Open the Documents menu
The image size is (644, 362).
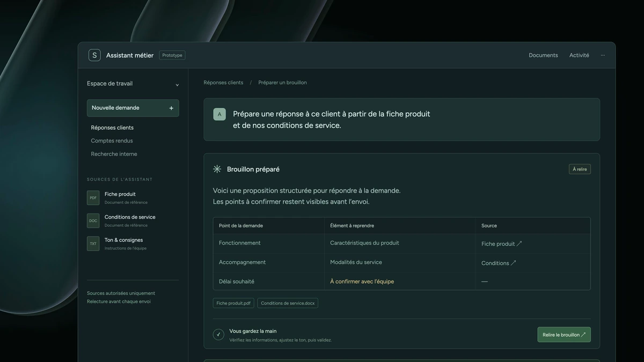(543, 55)
